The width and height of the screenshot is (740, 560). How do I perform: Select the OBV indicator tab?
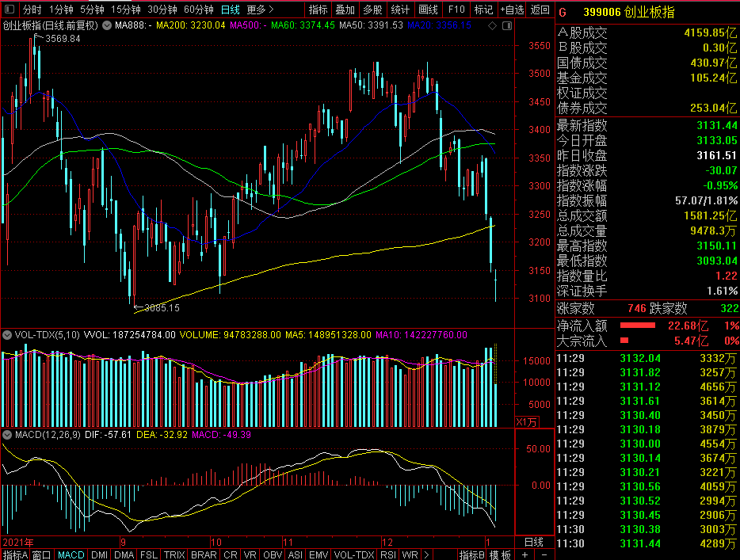[x=273, y=554]
